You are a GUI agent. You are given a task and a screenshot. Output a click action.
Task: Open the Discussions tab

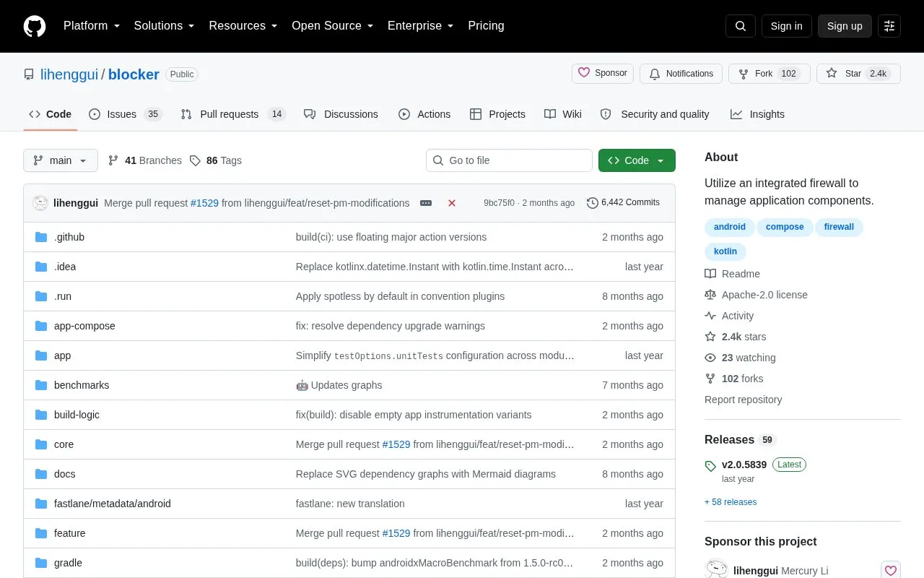(x=341, y=114)
